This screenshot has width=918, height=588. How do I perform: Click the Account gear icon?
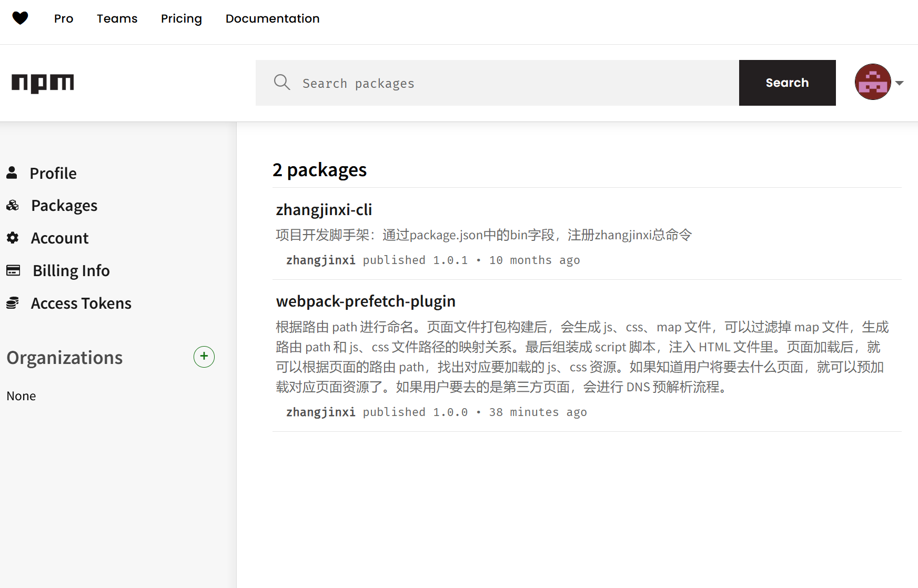tap(13, 238)
